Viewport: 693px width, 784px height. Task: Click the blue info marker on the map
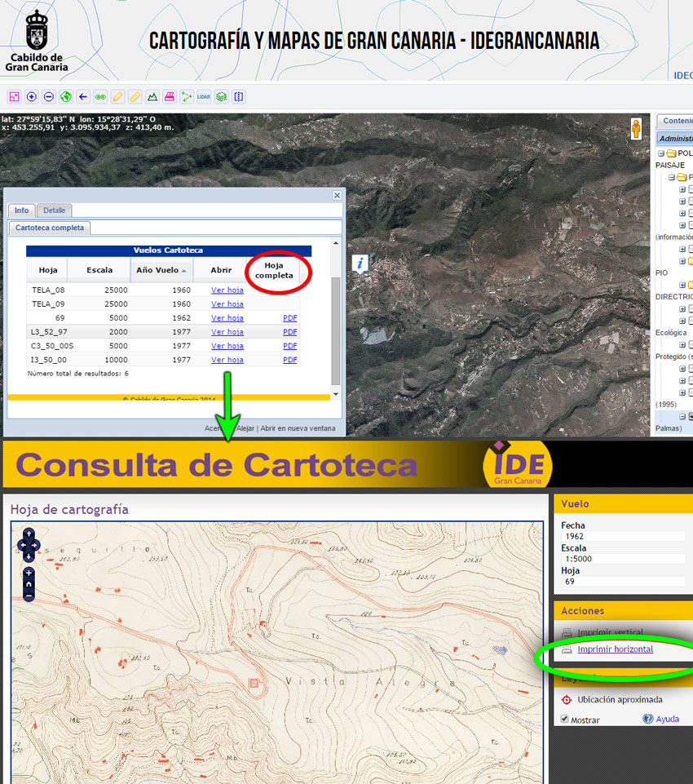coord(360,263)
